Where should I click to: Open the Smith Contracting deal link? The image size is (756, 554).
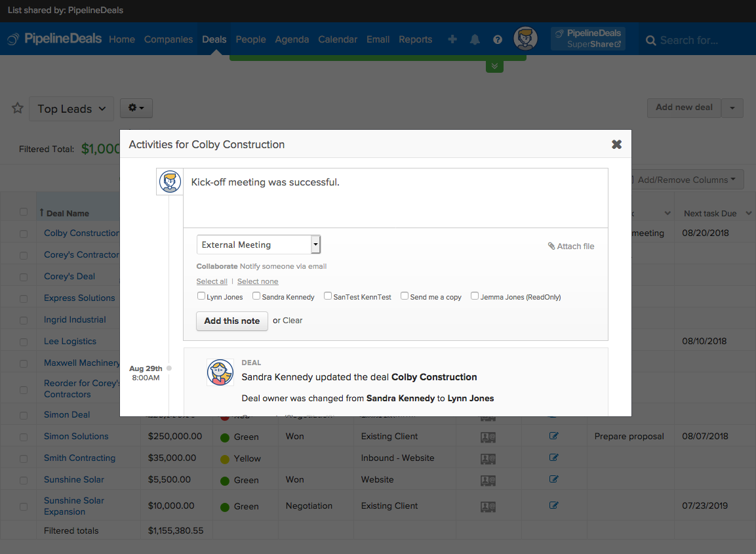pos(79,458)
